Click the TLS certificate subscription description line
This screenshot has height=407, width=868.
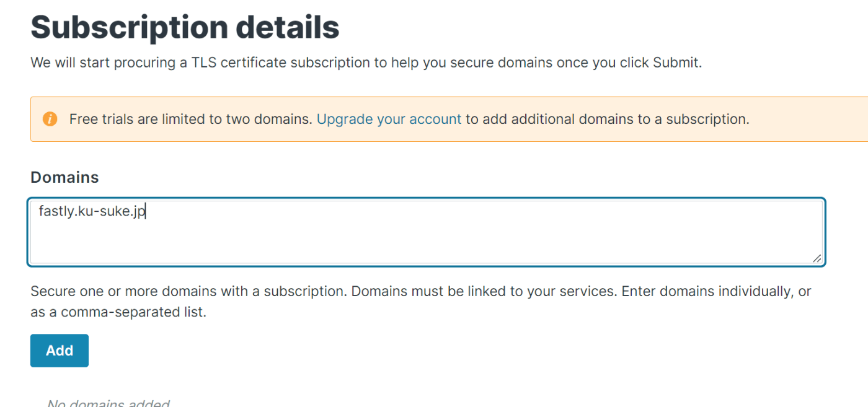point(366,63)
